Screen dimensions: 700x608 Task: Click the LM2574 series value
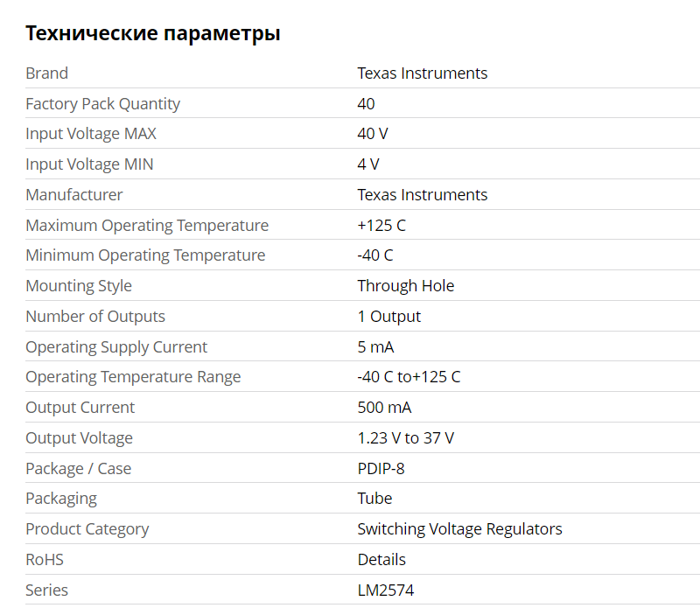[385, 591]
